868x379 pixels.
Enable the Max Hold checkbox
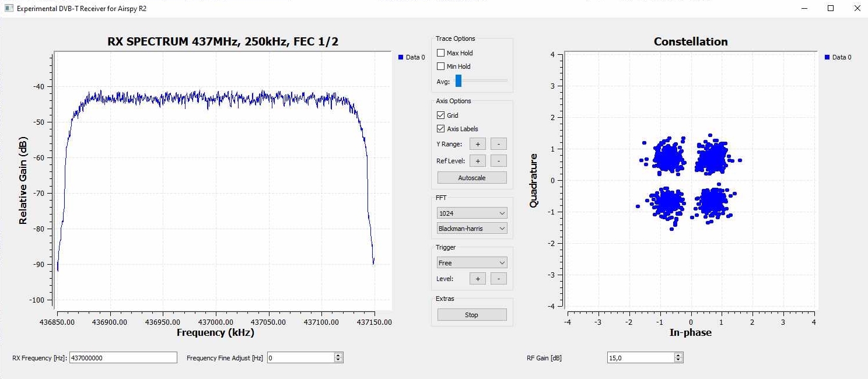441,53
